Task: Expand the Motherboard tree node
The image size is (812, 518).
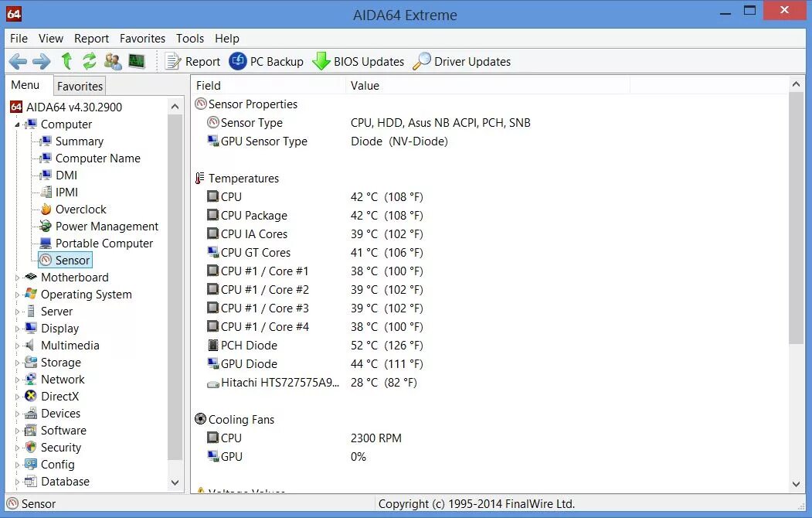Action: 17,278
